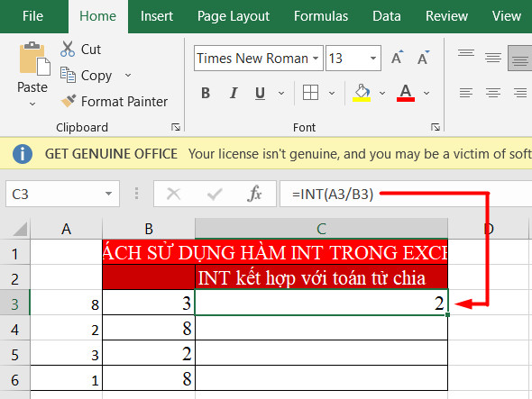Viewport: 532px width, 399px height.
Task: Select cell B5 containing 2
Action: (149, 353)
